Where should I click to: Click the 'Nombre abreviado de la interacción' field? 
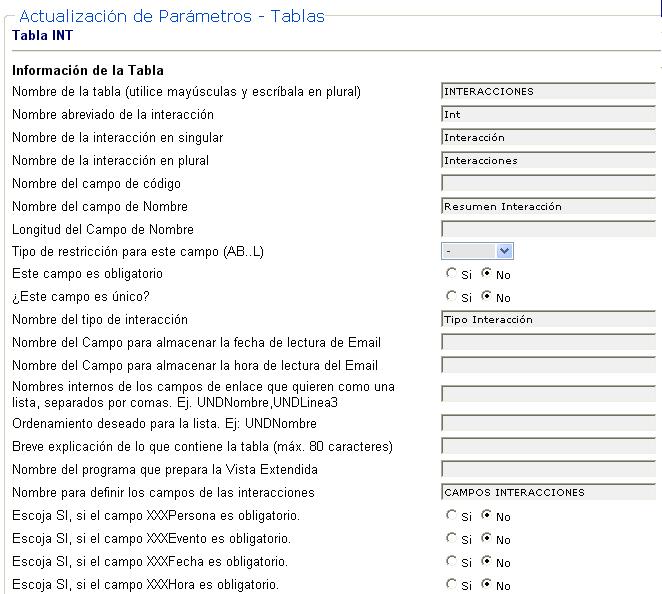[x=548, y=114]
